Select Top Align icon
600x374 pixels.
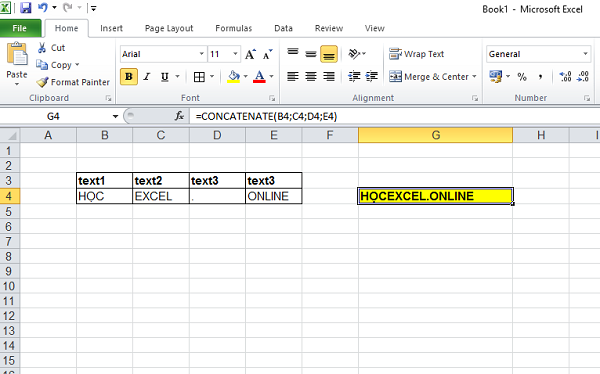[x=293, y=53]
